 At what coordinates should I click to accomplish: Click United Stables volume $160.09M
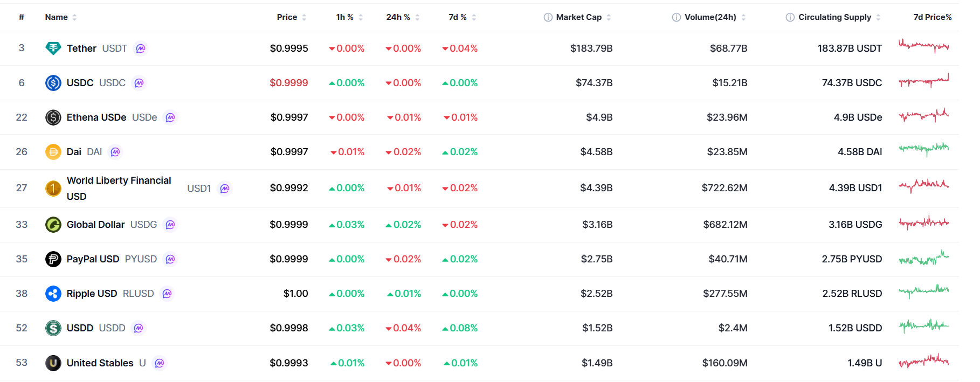(725, 363)
